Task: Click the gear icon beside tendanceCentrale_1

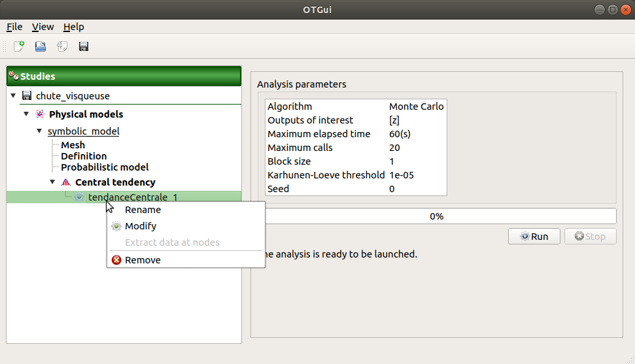Action: tap(79, 197)
